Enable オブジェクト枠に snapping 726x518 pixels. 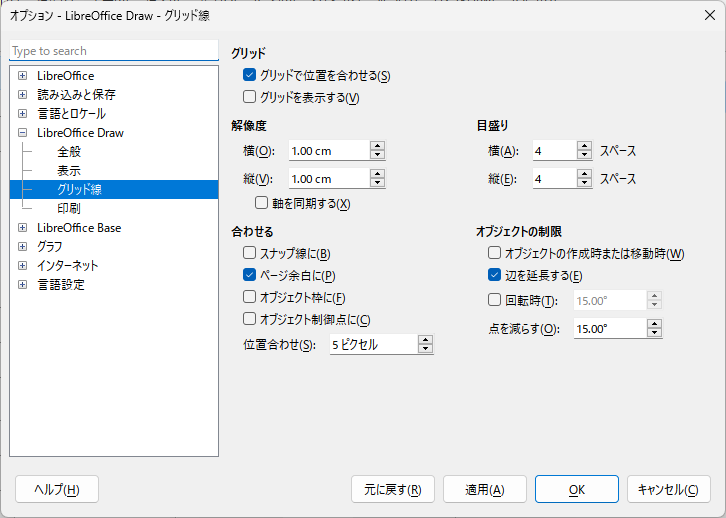click(x=249, y=297)
